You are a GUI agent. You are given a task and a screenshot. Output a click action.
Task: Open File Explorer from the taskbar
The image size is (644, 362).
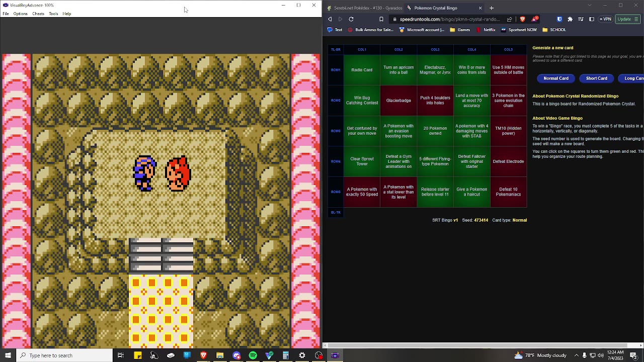coord(220,355)
